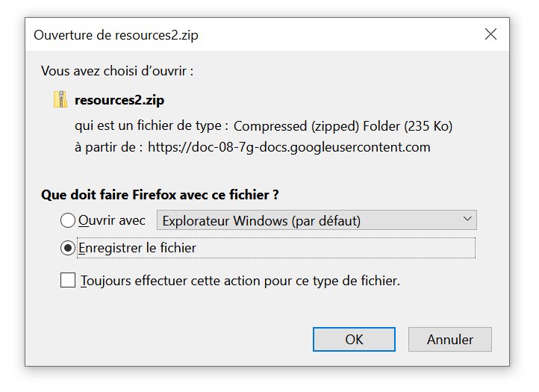The image size is (539, 392).
Task: Click the 'à partir de' label
Action: [x=109, y=147]
